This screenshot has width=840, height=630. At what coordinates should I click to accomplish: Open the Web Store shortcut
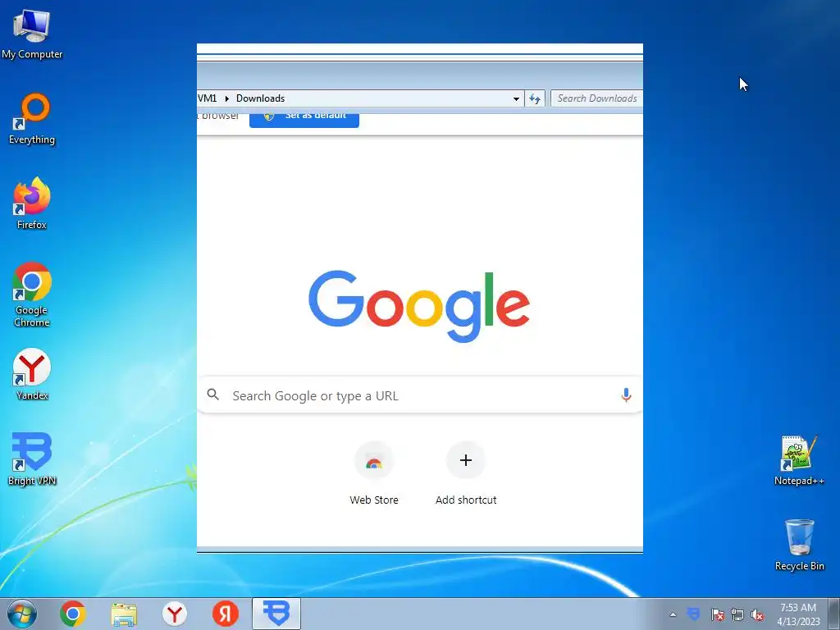point(374,473)
